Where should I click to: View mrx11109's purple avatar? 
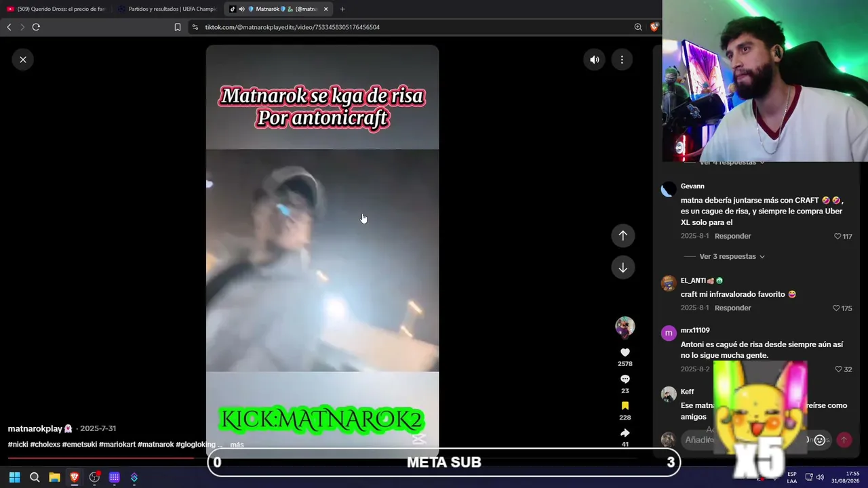pyautogui.click(x=669, y=333)
